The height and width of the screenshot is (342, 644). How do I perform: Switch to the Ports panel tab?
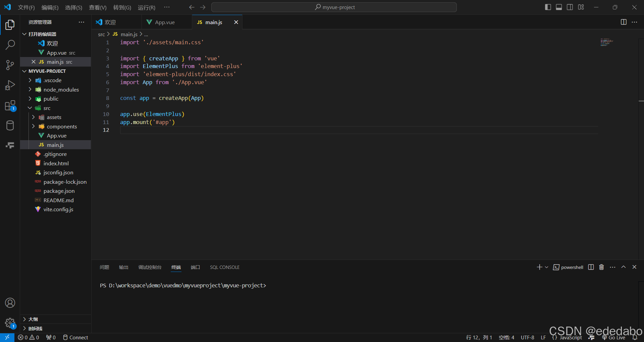coord(195,267)
